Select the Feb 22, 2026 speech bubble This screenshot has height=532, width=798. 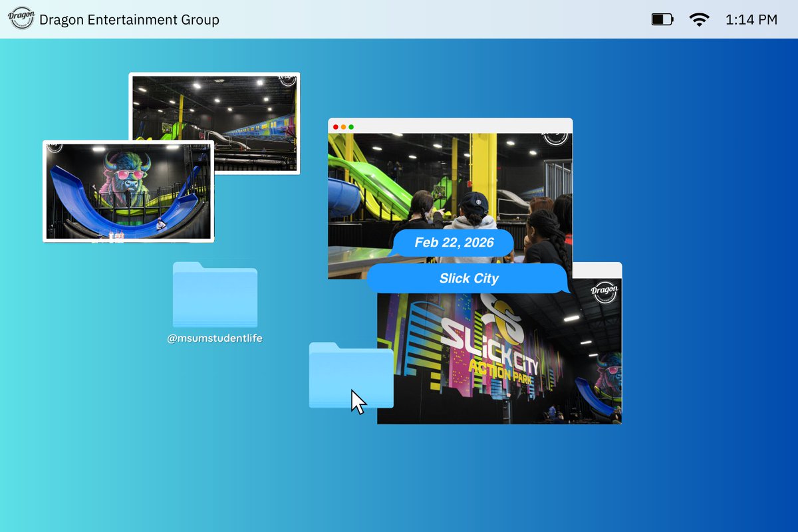coord(454,243)
